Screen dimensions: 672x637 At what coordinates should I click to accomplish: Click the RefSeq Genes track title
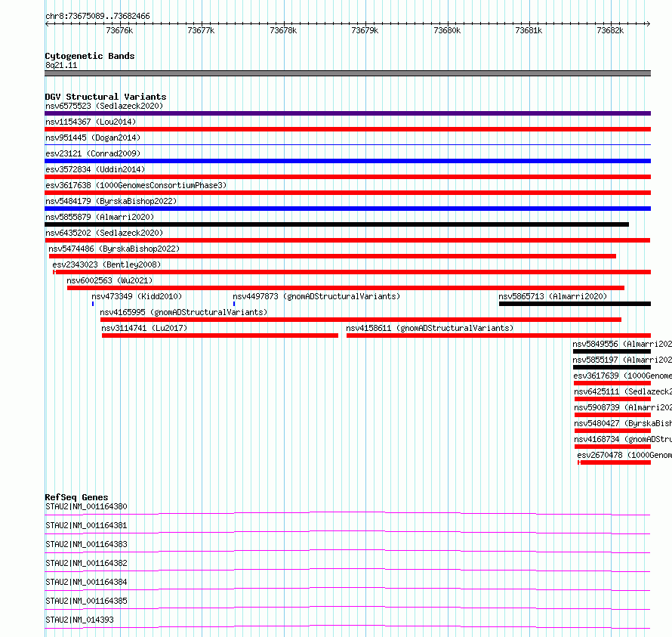pyautogui.click(x=76, y=498)
